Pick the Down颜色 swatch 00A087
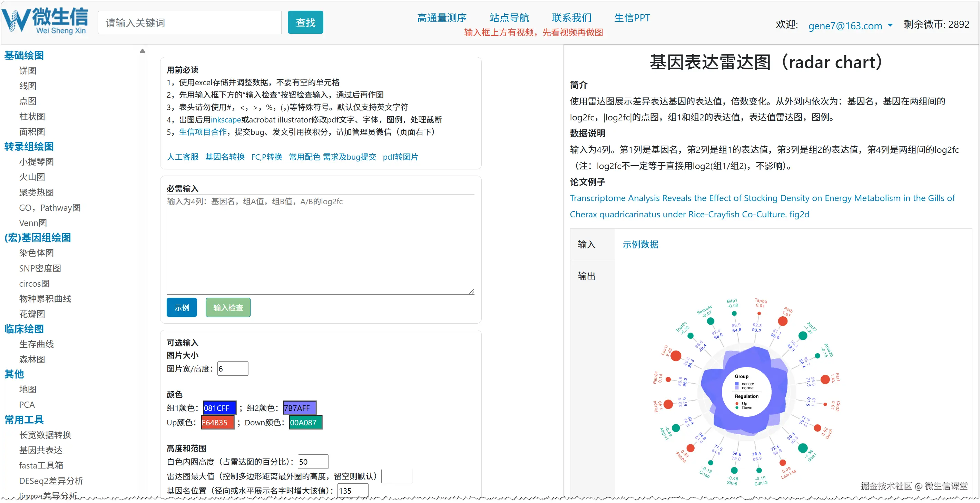The image size is (980, 503). (305, 422)
